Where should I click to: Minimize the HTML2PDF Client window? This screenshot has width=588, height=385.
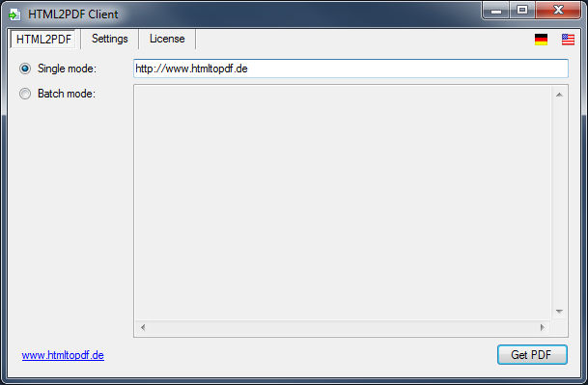(495, 11)
